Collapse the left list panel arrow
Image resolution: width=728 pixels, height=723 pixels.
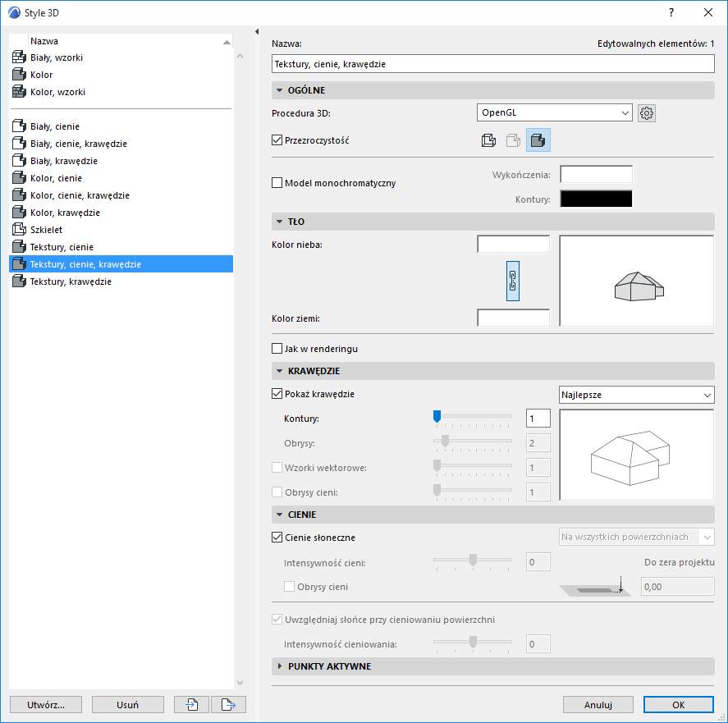coord(257,31)
